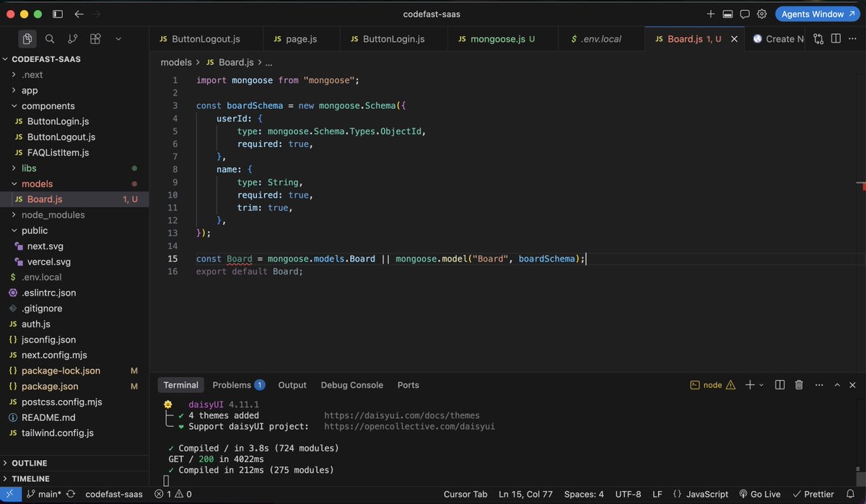Image resolution: width=866 pixels, height=504 pixels.
Task: Create a new terminal with plus icon
Action: (750, 385)
